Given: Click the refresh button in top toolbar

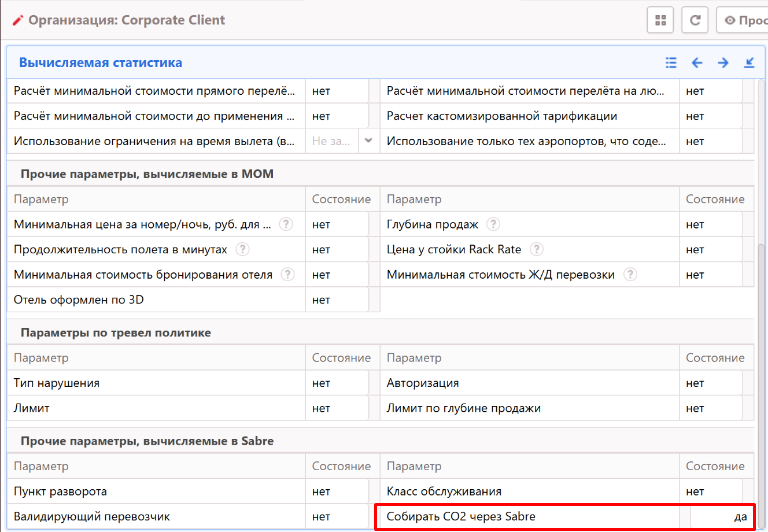Looking at the screenshot, I should (x=695, y=20).
